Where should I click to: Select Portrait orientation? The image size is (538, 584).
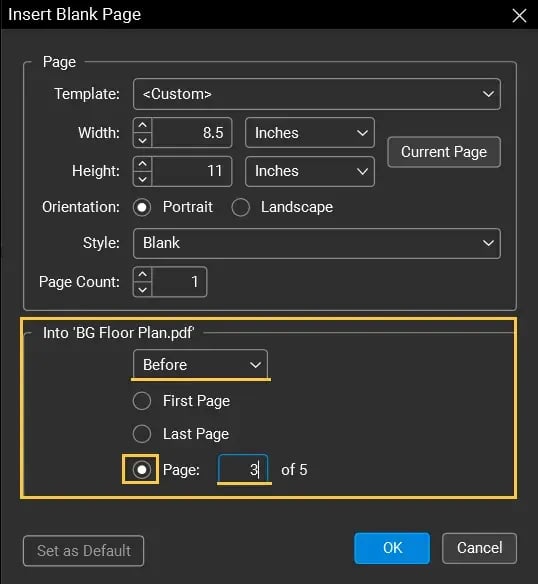tap(142, 207)
